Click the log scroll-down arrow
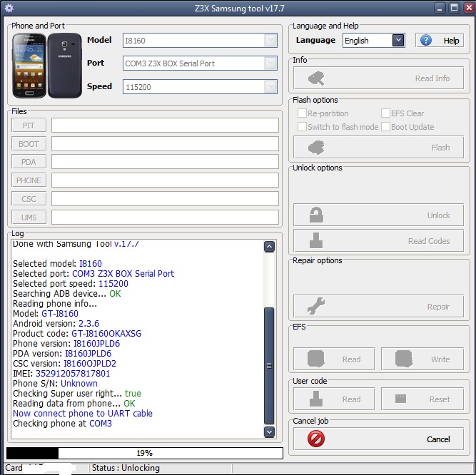Viewport: 476px width, 475px height. (x=269, y=432)
